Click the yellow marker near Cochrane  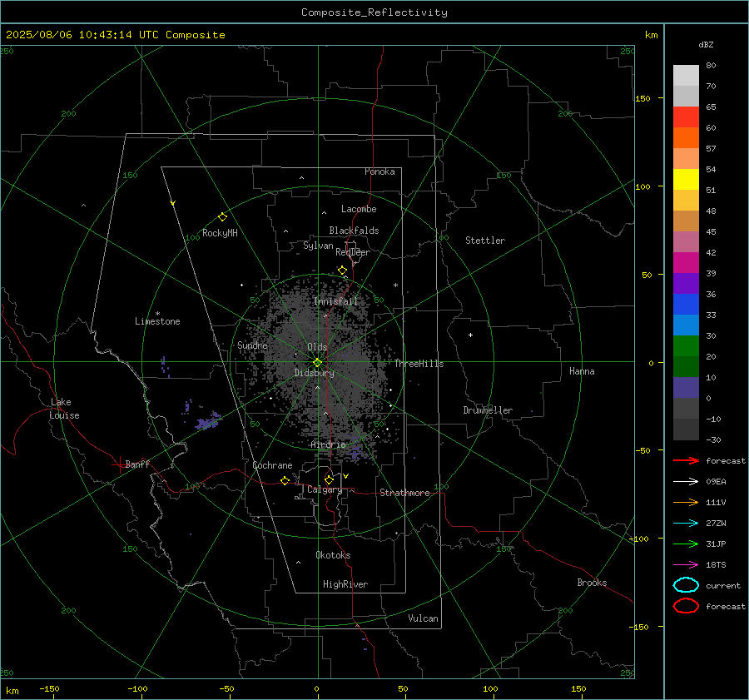coord(285,480)
